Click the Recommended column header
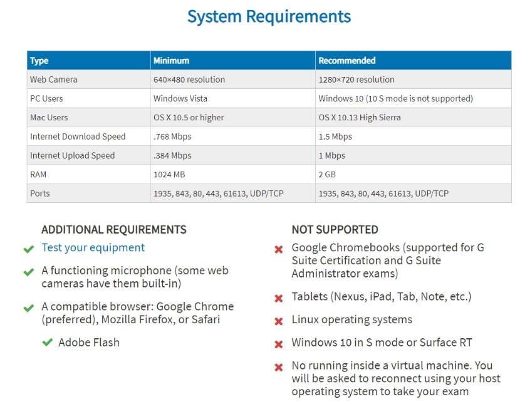Image resolution: width=532 pixels, height=404 pixels. (x=347, y=61)
